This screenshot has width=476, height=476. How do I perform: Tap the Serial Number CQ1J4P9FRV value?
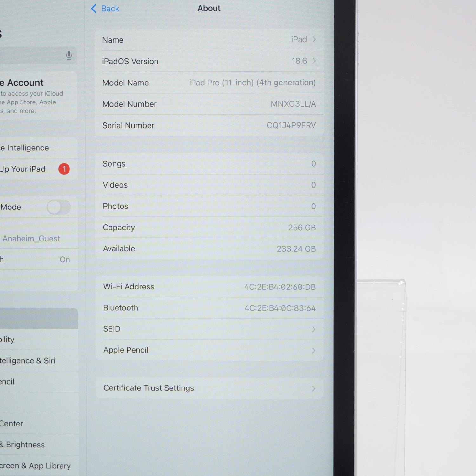pyautogui.click(x=291, y=125)
